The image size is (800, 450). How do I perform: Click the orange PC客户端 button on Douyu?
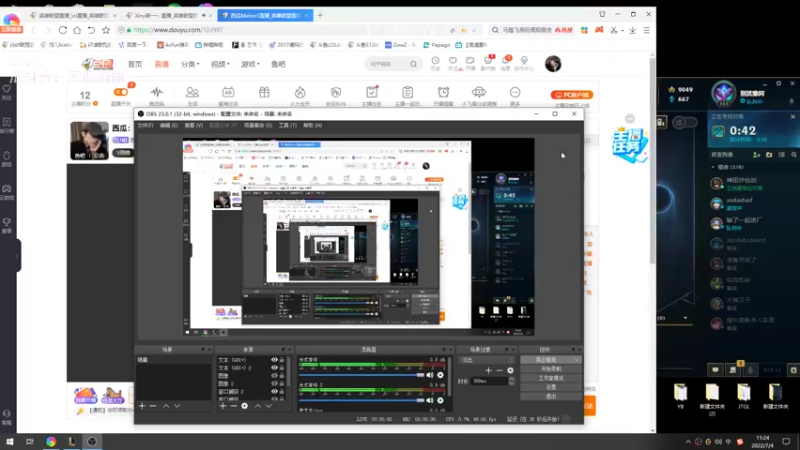[x=571, y=95]
